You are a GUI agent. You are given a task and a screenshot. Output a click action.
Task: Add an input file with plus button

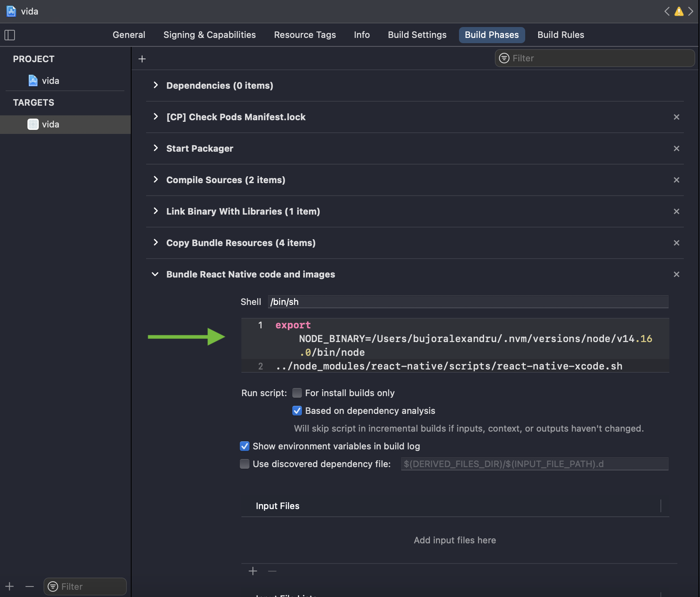coord(253,571)
